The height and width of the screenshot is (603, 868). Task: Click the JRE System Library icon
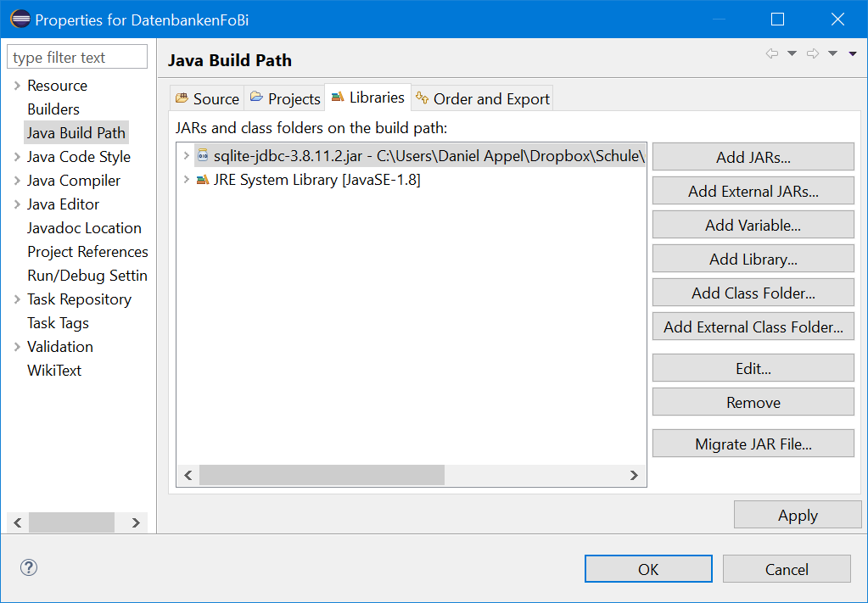[203, 180]
